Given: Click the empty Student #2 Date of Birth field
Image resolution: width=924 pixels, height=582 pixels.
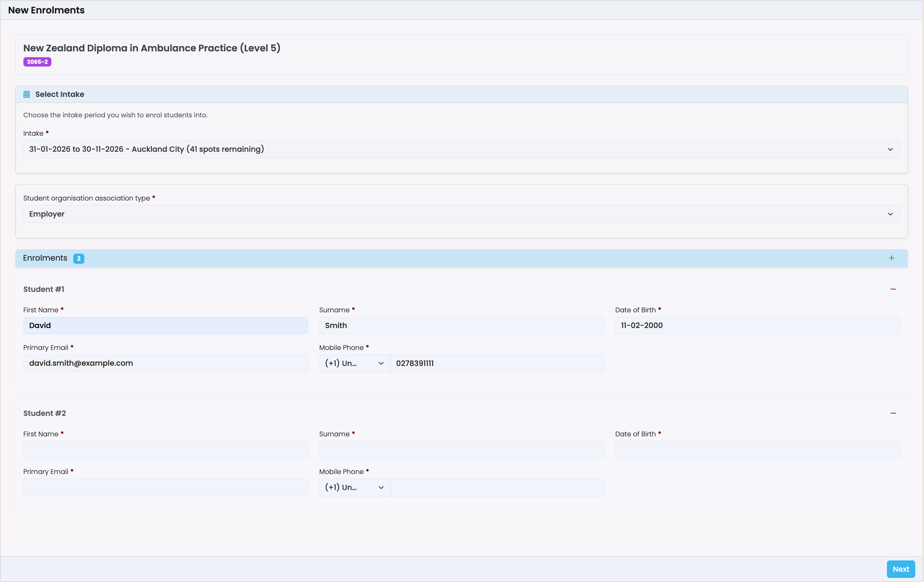Looking at the screenshot, I should click(x=757, y=449).
